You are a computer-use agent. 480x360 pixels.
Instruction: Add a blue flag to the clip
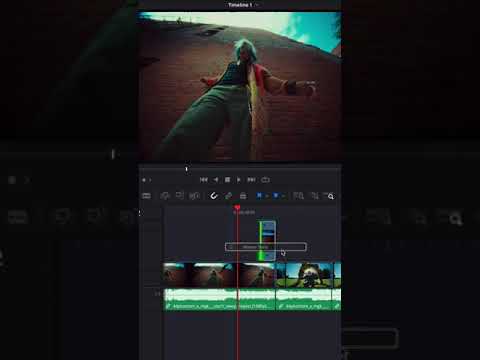pos(259,196)
